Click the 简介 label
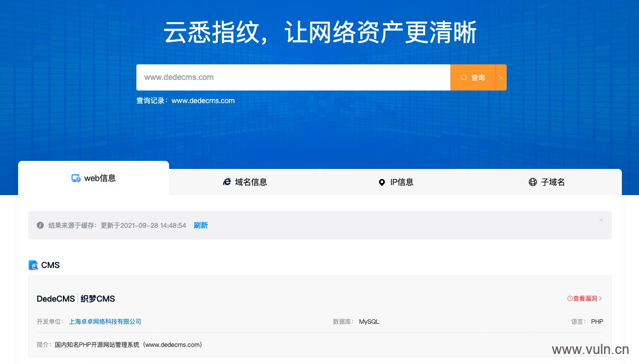Viewport: 639px width, 364px height. tap(44, 345)
